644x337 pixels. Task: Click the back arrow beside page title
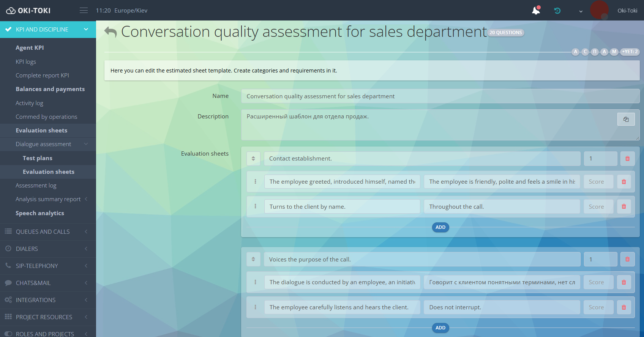click(x=110, y=32)
